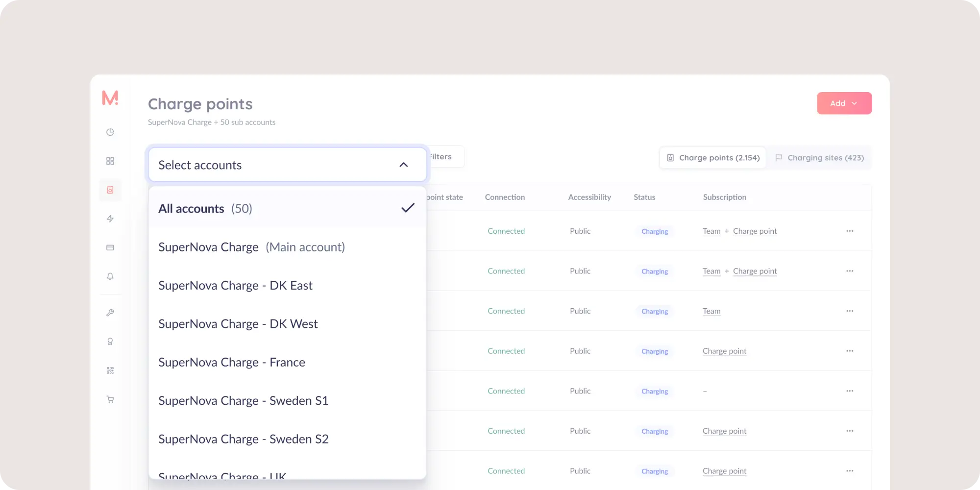Open the shopping cart icon in sidebar
This screenshot has height=490, width=980.
point(110,399)
